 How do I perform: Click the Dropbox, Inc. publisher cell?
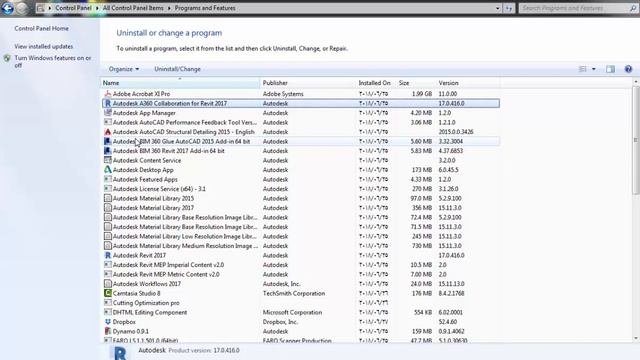280,322
